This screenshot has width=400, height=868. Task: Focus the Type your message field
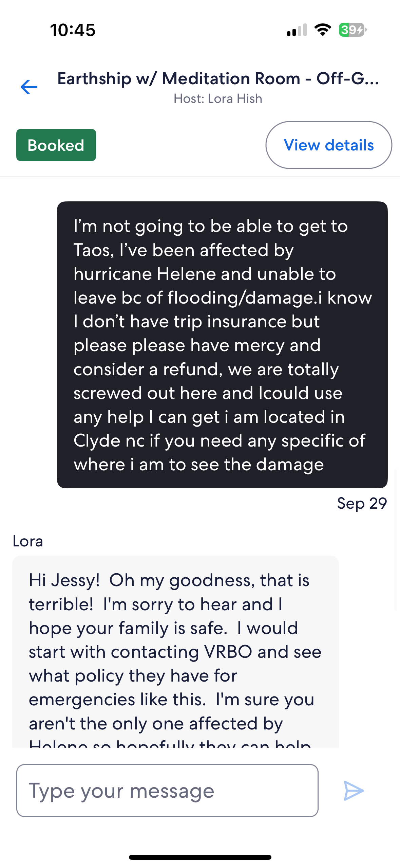167,791
